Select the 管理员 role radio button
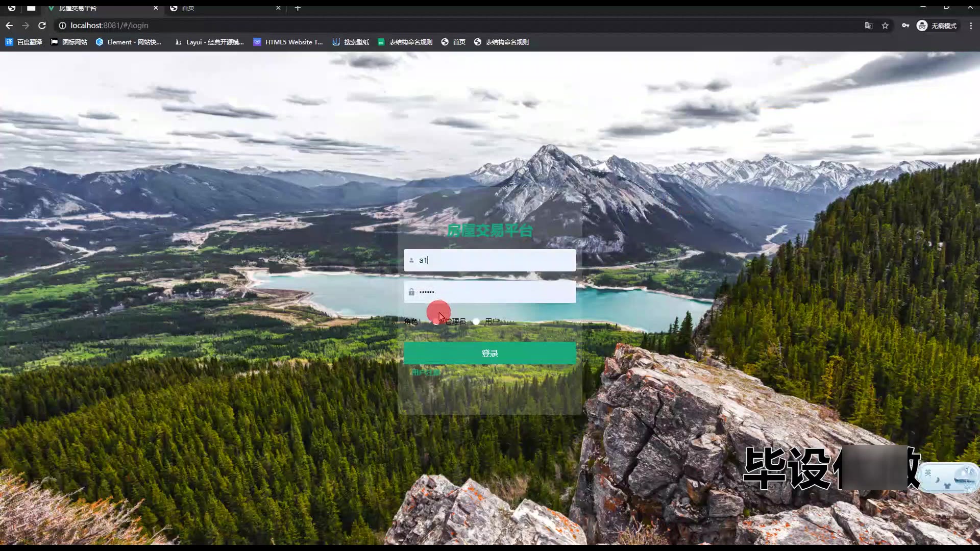Image resolution: width=980 pixels, height=551 pixels. [x=436, y=321]
